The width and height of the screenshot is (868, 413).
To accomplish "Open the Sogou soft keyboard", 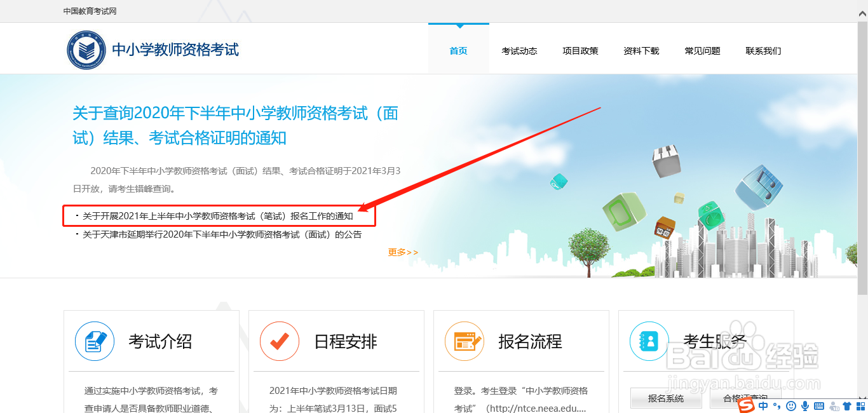I will pos(819,406).
